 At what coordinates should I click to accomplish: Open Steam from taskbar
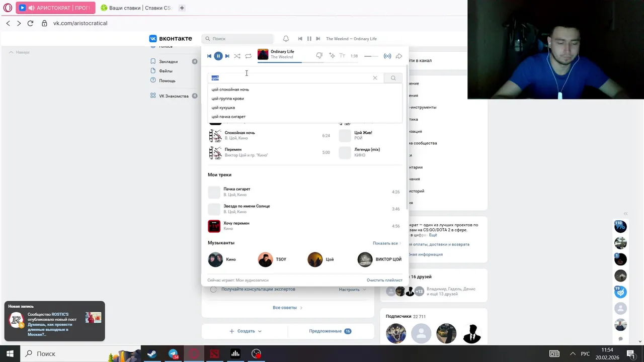[151, 353]
